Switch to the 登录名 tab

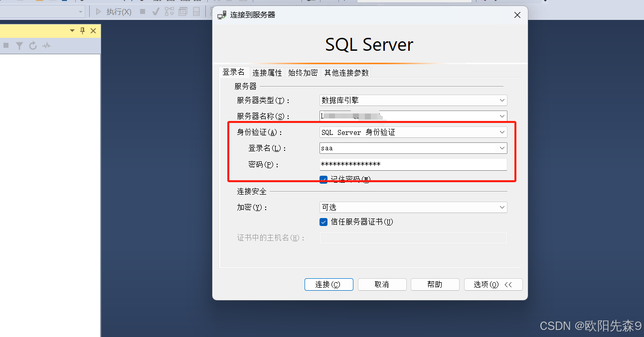(234, 72)
